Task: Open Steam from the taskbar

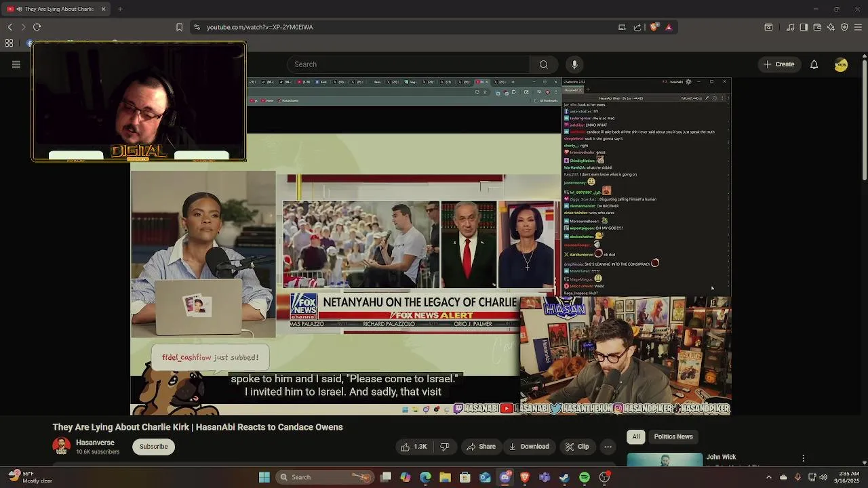Action: coord(564,477)
